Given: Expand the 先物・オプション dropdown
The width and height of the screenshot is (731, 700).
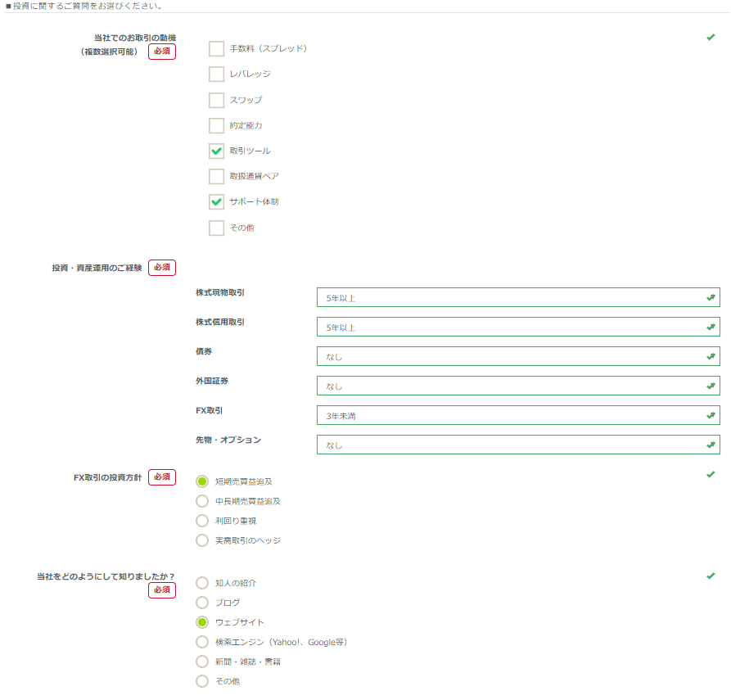Looking at the screenshot, I should click(517, 445).
